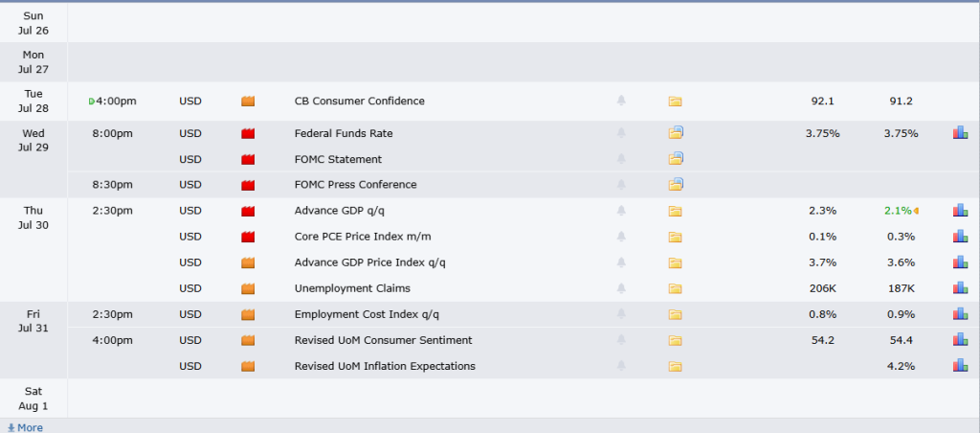The image size is (980, 433).
Task: Select the Unemployment Claims event name
Action: (352, 288)
